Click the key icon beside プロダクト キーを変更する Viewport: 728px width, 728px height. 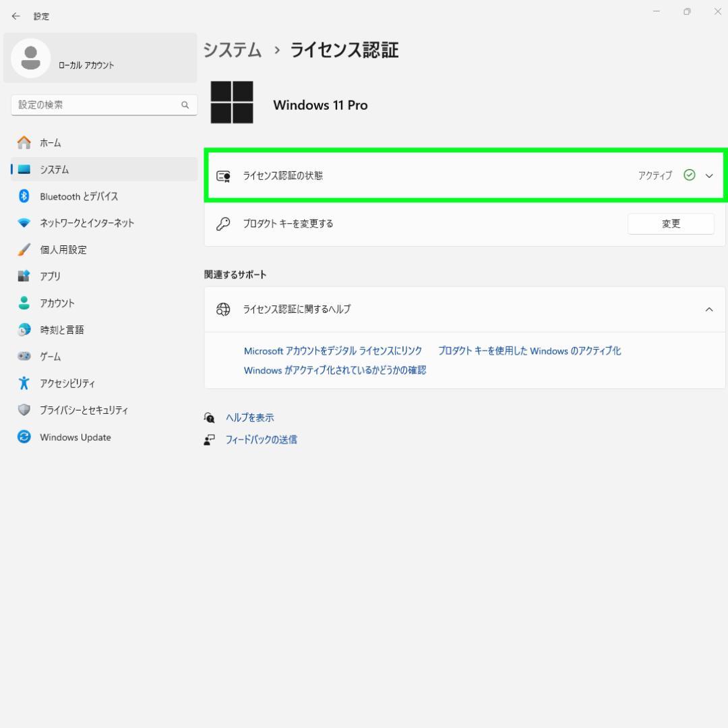pos(223,224)
